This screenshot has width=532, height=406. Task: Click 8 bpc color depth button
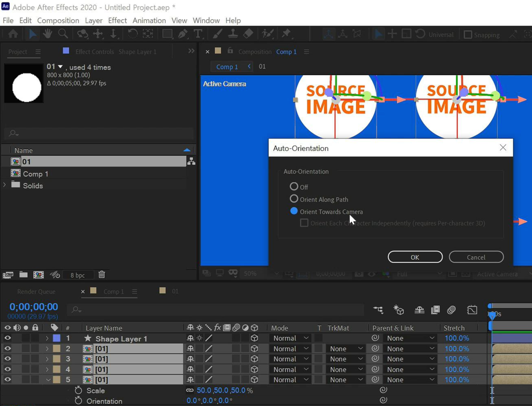coord(77,275)
